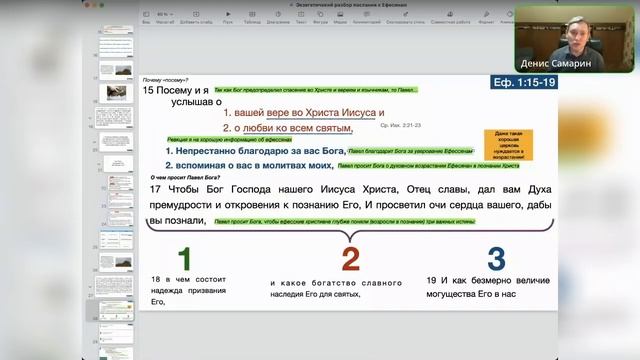Open the Вид (View) toolbar menu
The width and height of the screenshot is (640, 360).
[146, 17]
